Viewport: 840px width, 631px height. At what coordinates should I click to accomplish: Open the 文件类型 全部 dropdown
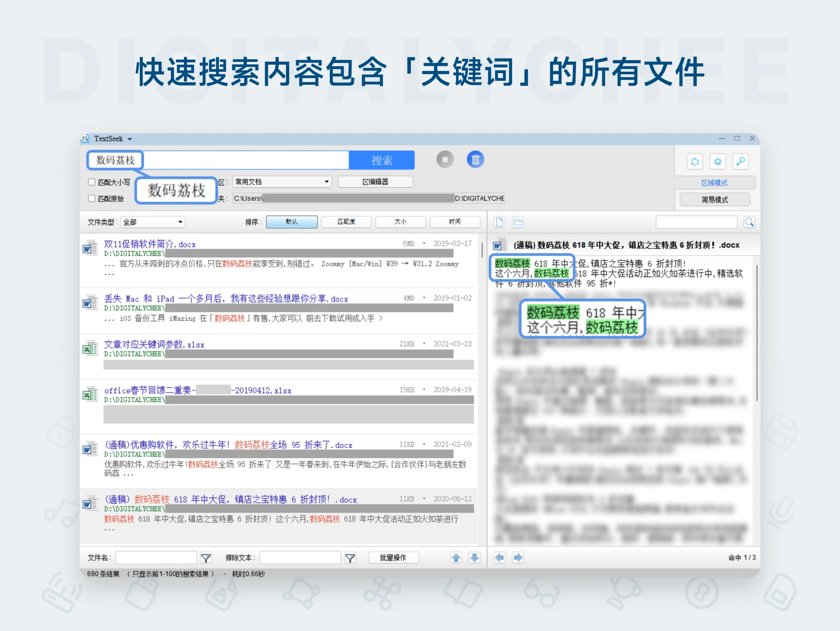pos(153,222)
